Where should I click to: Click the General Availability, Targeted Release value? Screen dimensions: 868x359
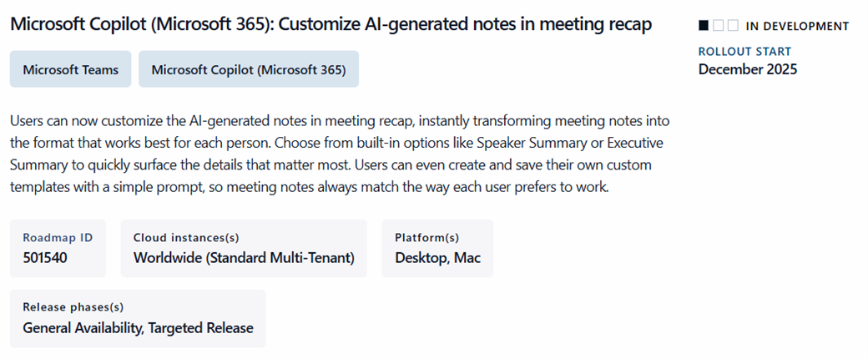pos(138,328)
